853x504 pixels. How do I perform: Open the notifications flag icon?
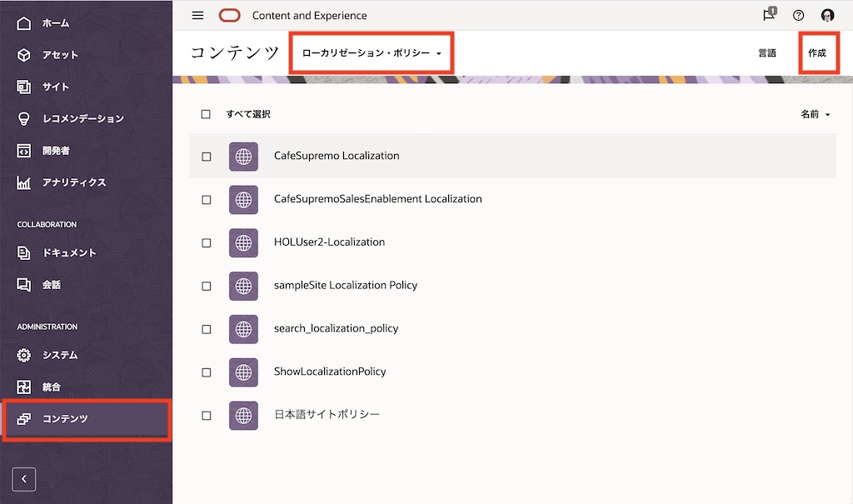pyautogui.click(x=770, y=15)
